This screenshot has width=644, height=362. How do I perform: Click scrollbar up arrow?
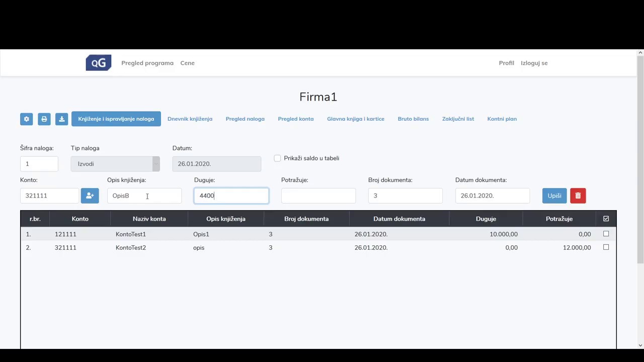pyautogui.click(x=640, y=52)
